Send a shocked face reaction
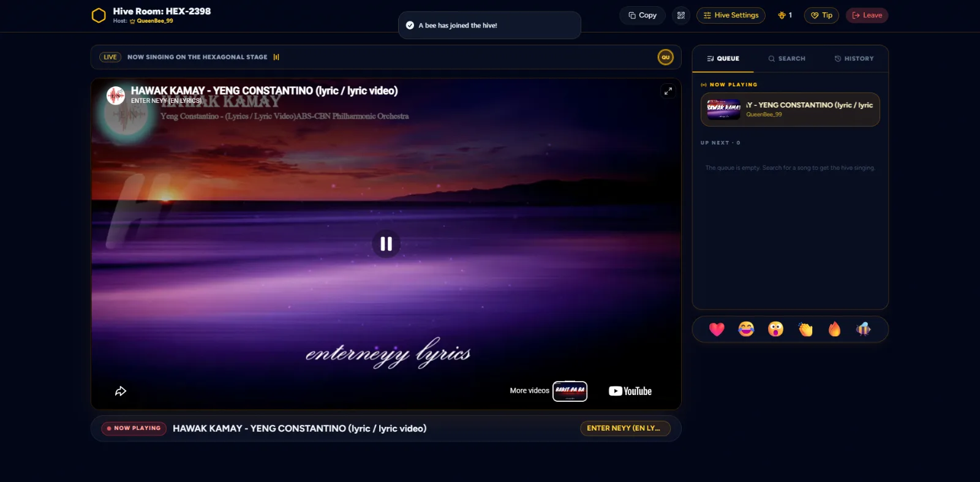980x482 pixels. pyautogui.click(x=775, y=329)
